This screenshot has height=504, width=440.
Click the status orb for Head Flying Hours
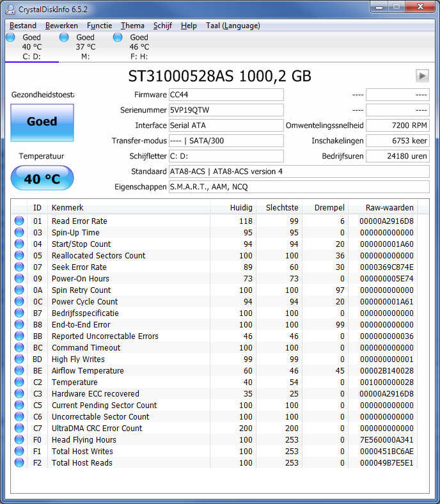tap(19, 439)
